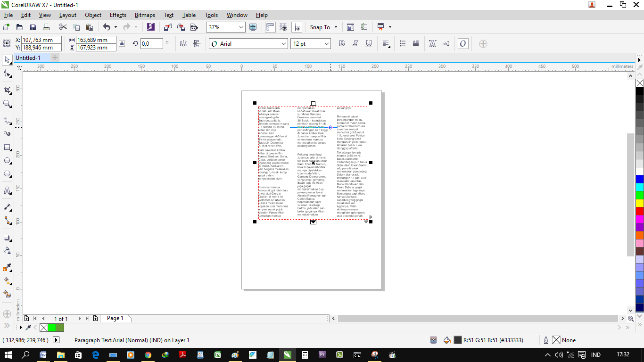Screen dimensions: 644x362
Task: Select the Text tool in the toolbox
Action: (x=7, y=190)
